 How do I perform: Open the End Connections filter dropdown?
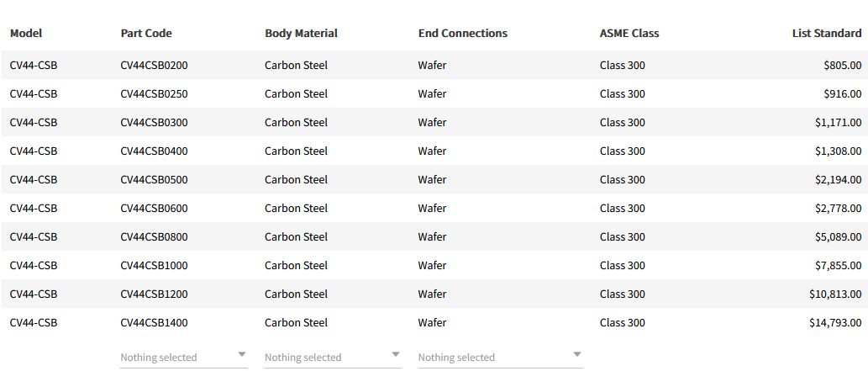click(493, 358)
